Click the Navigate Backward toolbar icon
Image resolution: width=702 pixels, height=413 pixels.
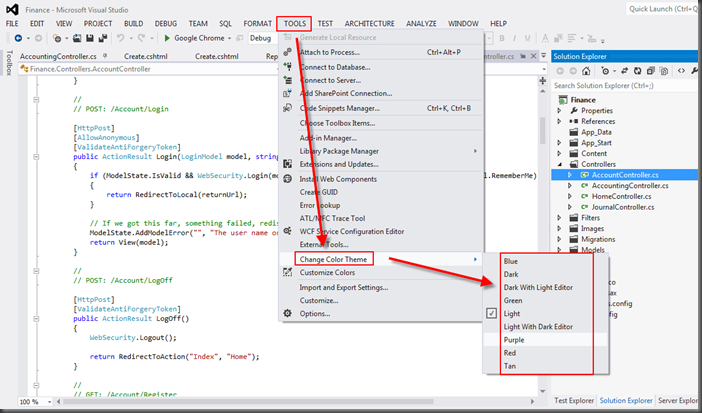pyautogui.click(x=18, y=39)
